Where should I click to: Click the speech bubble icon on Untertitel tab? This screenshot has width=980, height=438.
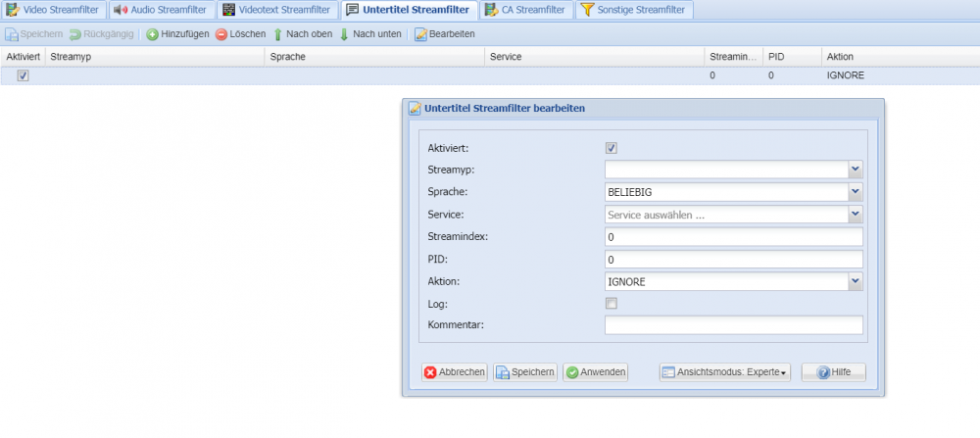point(353,10)
